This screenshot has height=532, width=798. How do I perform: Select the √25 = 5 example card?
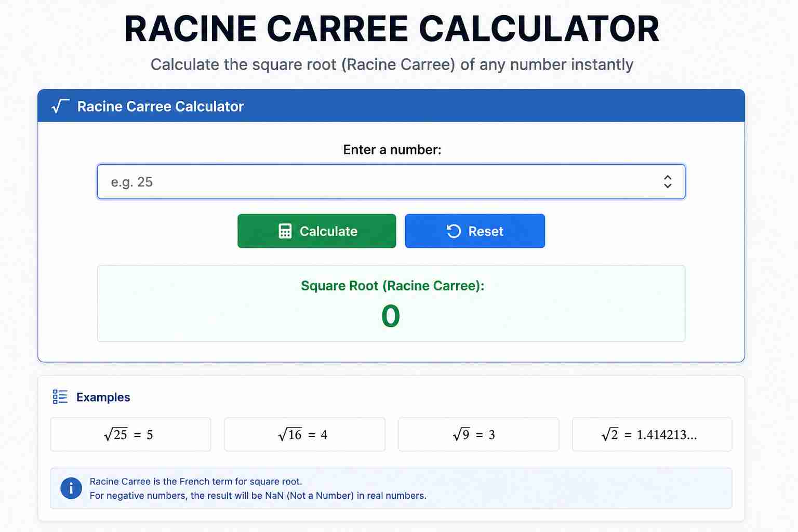click(x=131, y=434)
